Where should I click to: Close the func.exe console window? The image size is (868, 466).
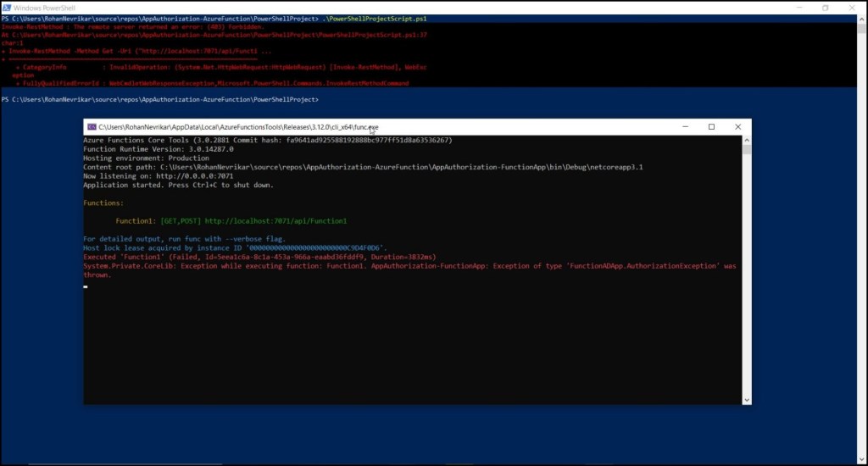[737, 127]
